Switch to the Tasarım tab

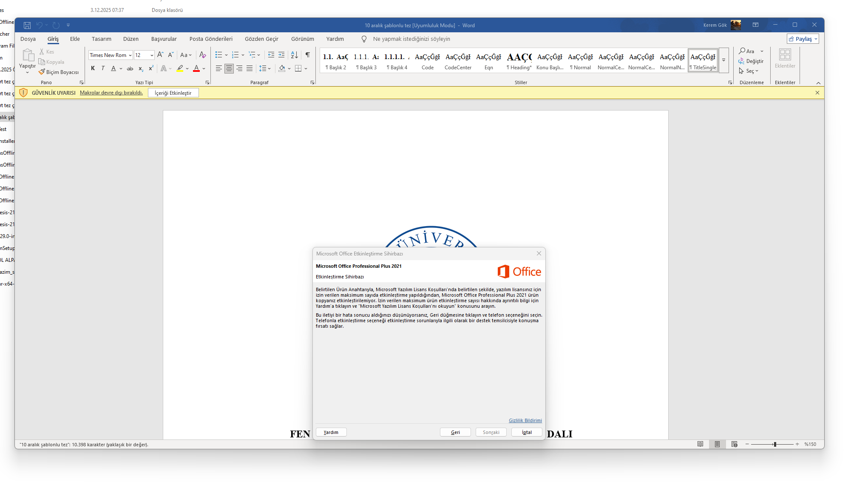point(102,39)
